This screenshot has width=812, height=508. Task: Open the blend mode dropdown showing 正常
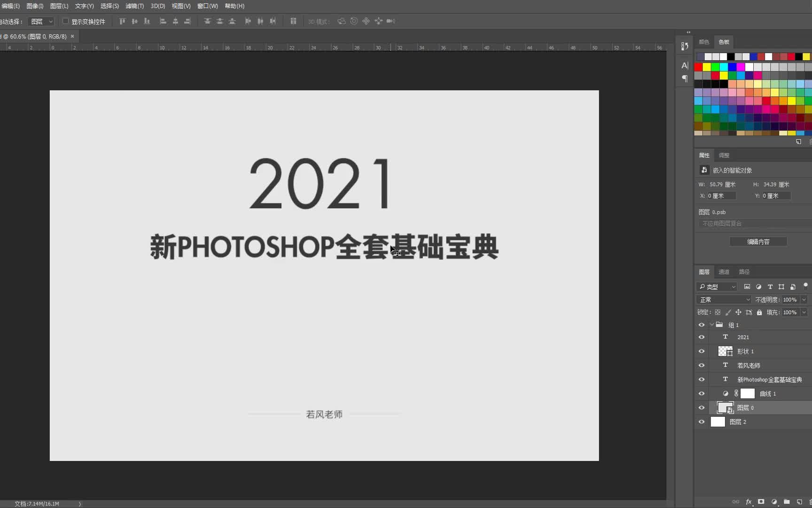724,299
